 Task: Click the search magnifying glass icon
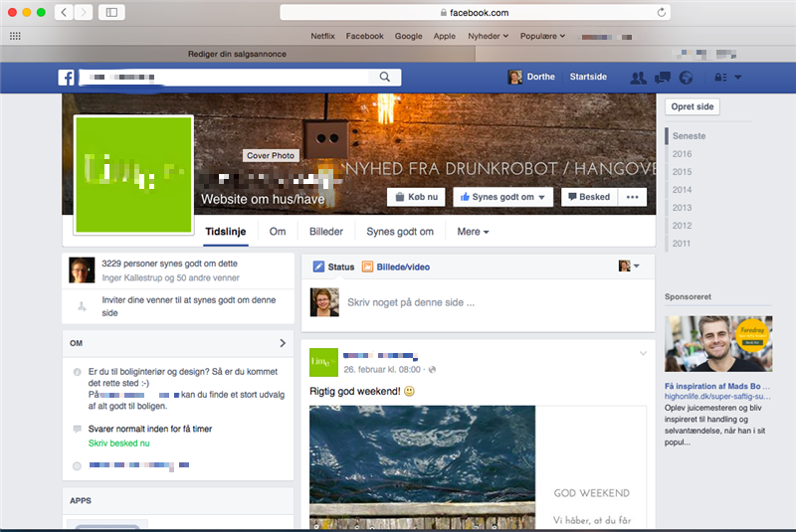385,78
